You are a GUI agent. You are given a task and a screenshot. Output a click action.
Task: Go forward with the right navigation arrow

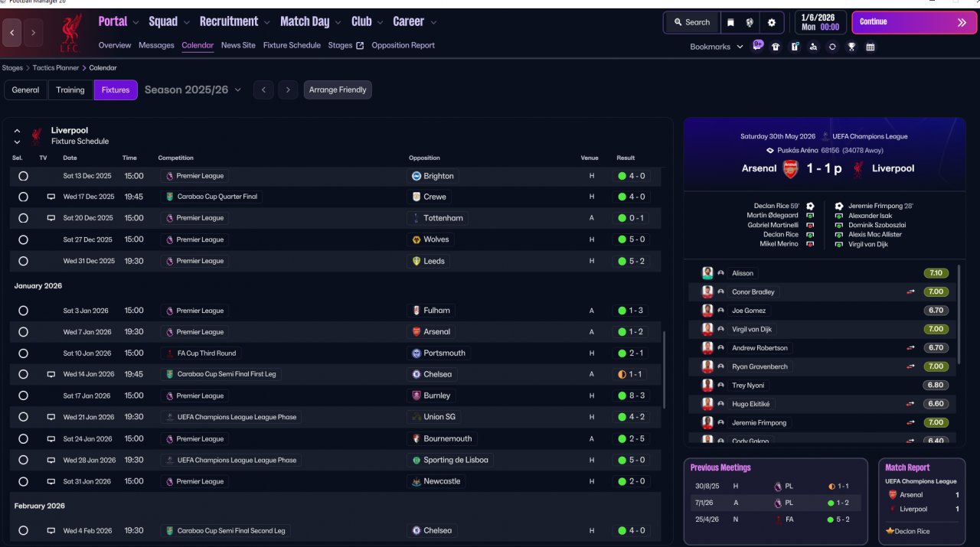(x=34, y=33)
